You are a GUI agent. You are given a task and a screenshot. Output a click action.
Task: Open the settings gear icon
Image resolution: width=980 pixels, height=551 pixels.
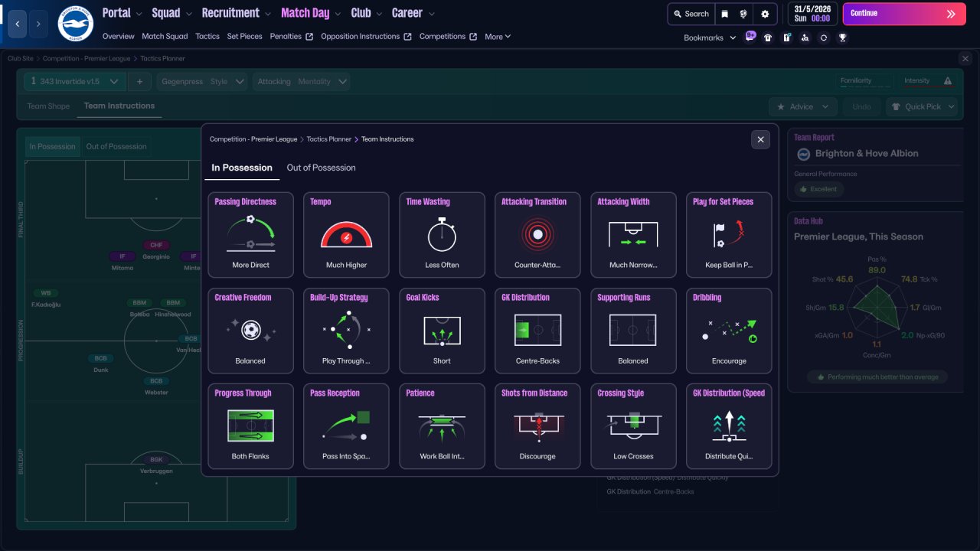765,14
